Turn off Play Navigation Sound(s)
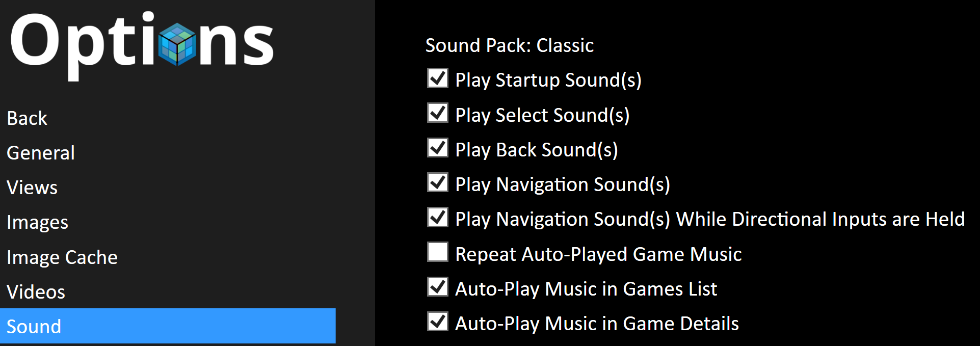This screenshot has height=346, width=980. (438, 182)
